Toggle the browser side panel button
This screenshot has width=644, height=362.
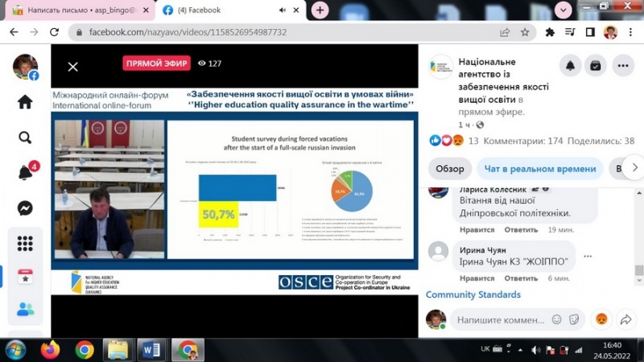click(x=590, y=32)
